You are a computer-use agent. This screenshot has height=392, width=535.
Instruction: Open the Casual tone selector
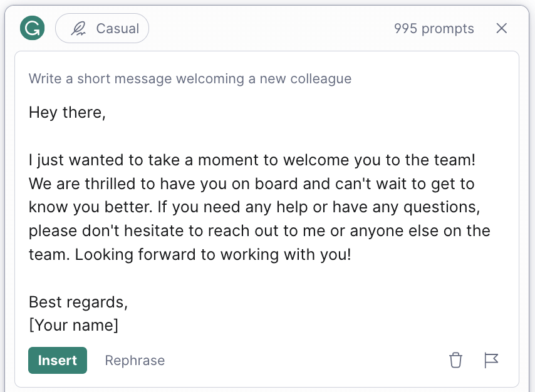point(102,29)
